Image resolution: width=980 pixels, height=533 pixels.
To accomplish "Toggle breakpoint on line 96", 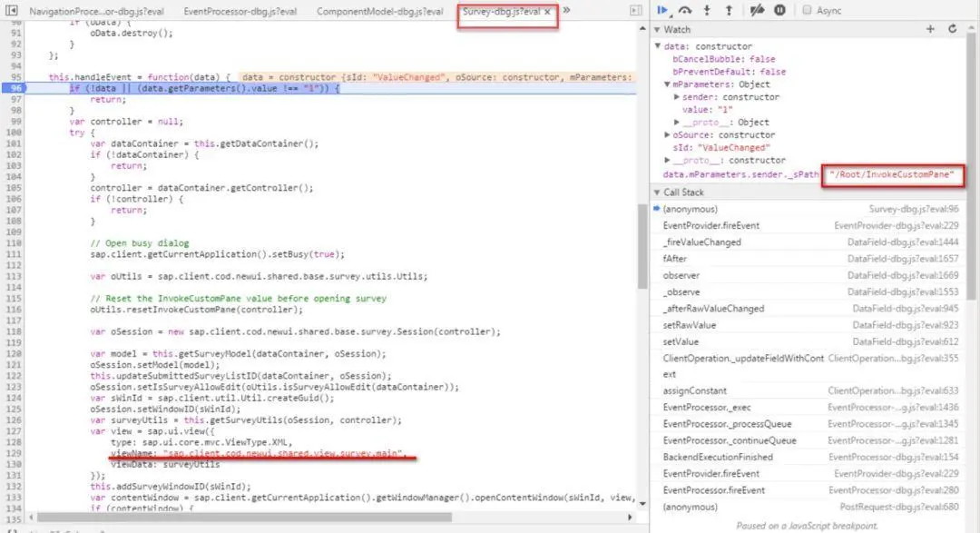I will pyautogui.click(x=14, y=88).
